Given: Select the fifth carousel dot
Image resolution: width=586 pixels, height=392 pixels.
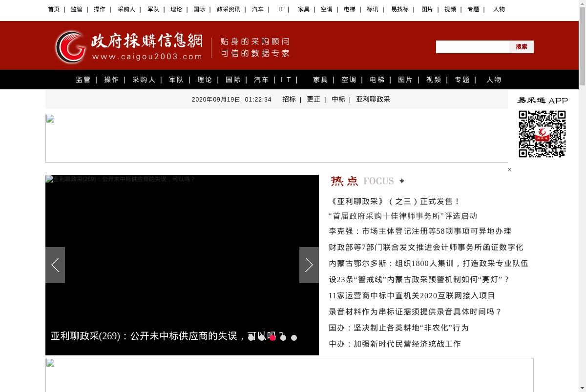Looking at the screenshot, I should click(294, 338).
